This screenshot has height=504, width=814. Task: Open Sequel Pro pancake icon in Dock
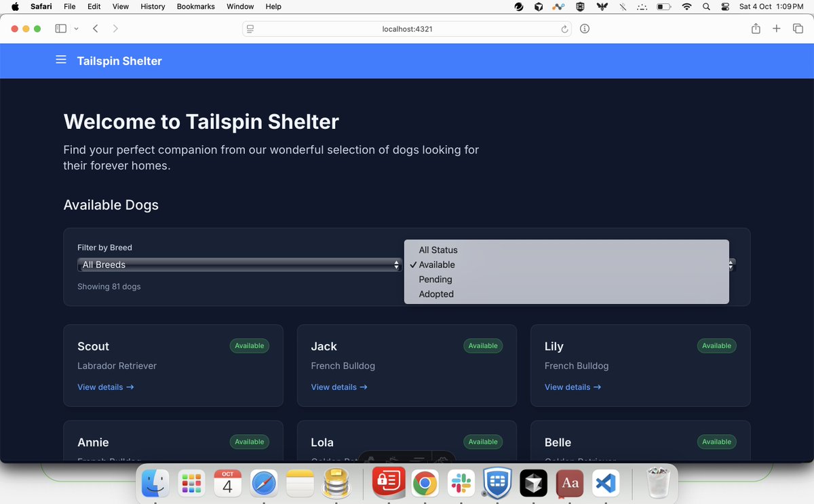pyautogui.click(x=335, y=484)
